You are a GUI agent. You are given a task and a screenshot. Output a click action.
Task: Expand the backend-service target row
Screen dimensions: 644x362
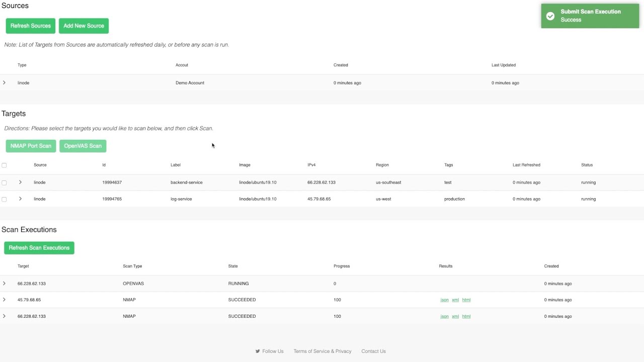(20, 182)
